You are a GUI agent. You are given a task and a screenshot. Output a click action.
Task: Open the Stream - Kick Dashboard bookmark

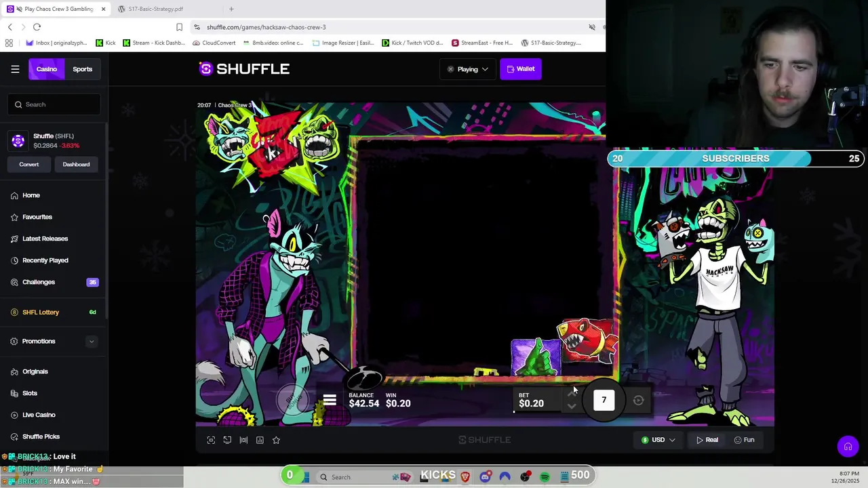click(x=154, y=43)
